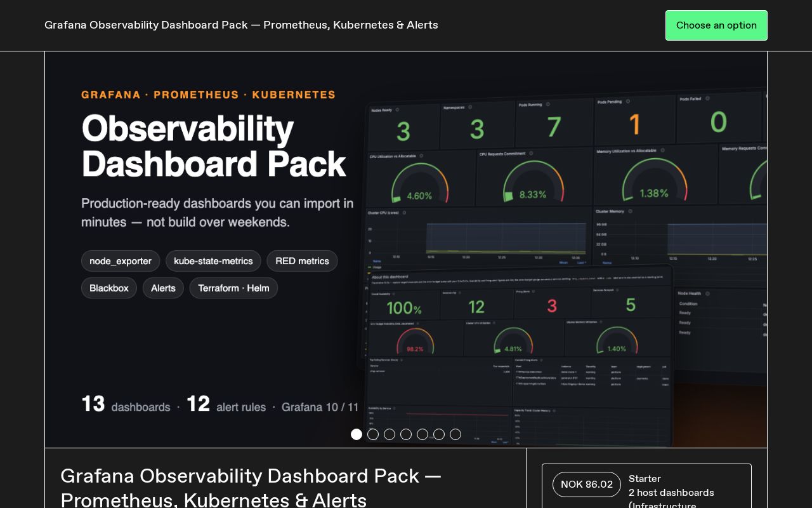Click the large product heading below the carousel
The height and width of the screenshot is (508, 812).
[x=251, y=488]
